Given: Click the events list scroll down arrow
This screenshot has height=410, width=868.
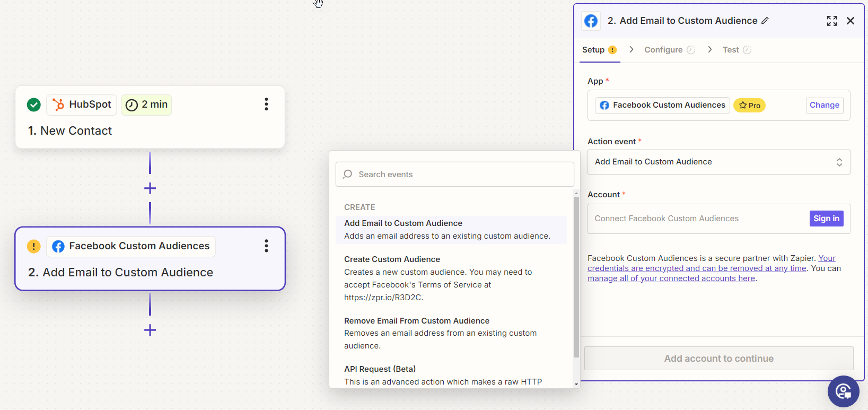Looking at the screenshot, I should point(576,384).
